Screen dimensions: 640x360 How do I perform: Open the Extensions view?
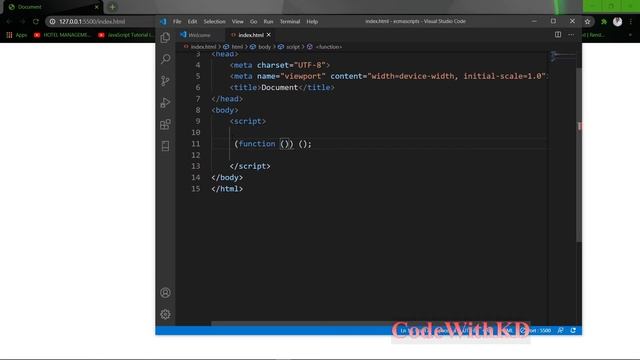[165, 124]
